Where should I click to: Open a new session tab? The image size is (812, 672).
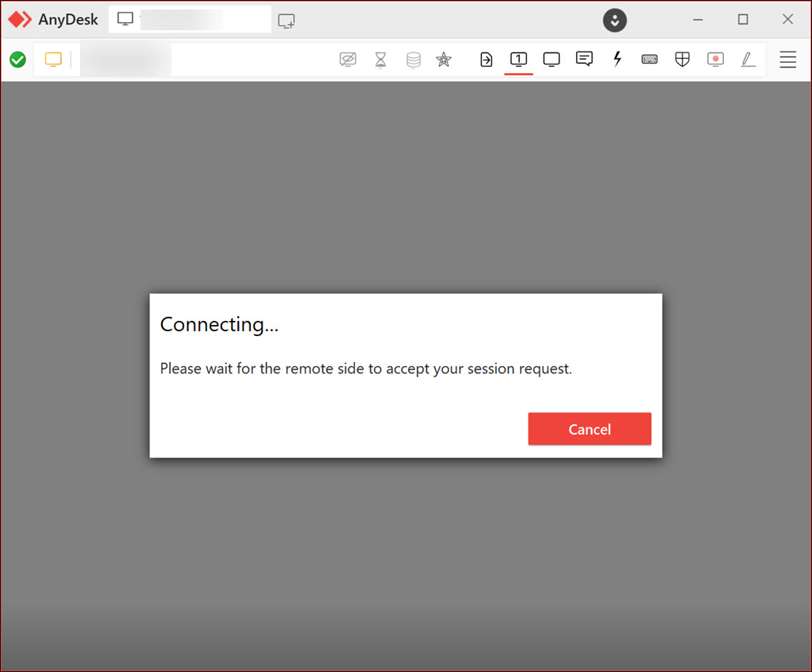(x=286, y=20)
